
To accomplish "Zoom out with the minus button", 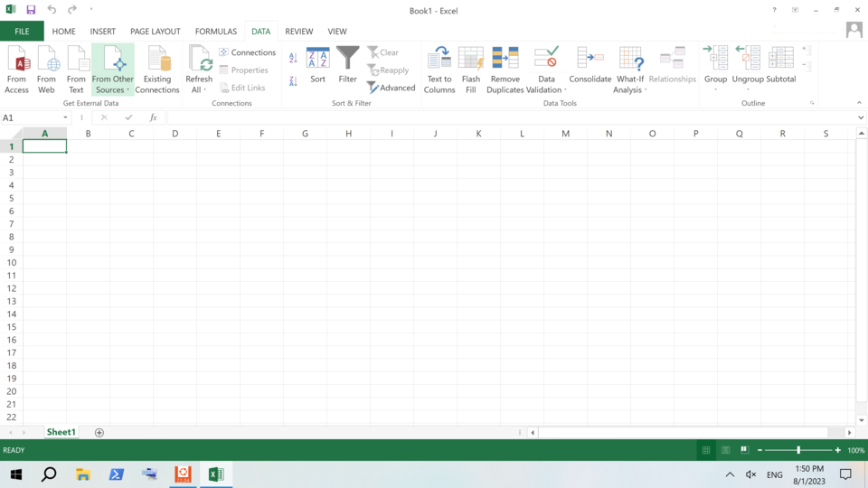I will [x=760, y=450].
